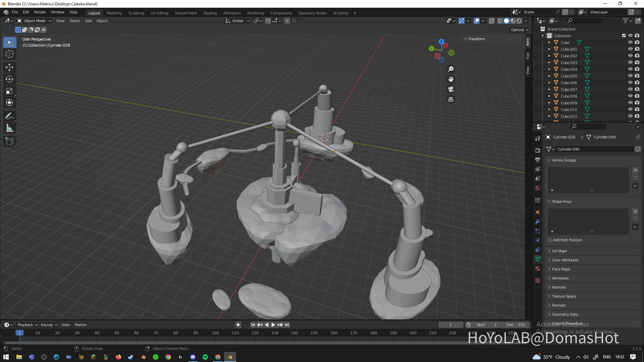Viewport: 644px width, 362px height.
Task: Click the viewport zoom magnifier icon
Action: 451,69
